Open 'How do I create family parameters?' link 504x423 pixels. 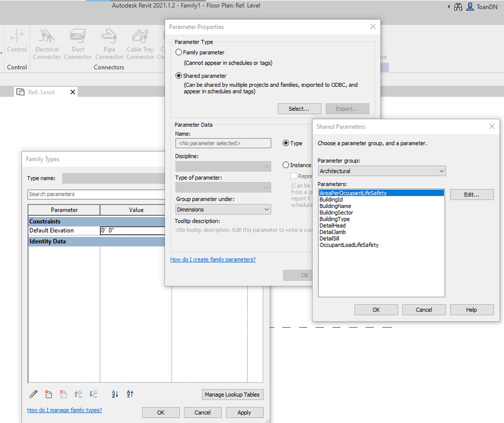coord(213,259)
